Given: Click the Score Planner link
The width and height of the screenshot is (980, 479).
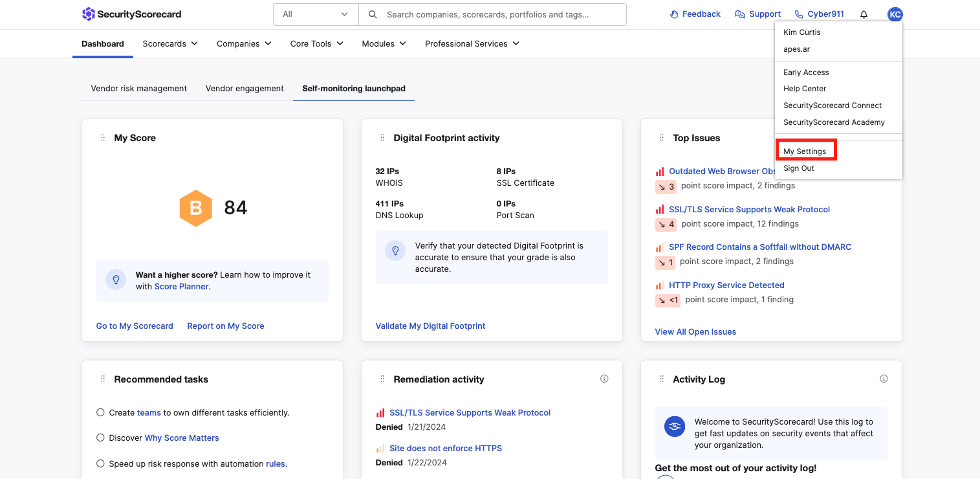Looking at the screenshot, I should point(182,286).
